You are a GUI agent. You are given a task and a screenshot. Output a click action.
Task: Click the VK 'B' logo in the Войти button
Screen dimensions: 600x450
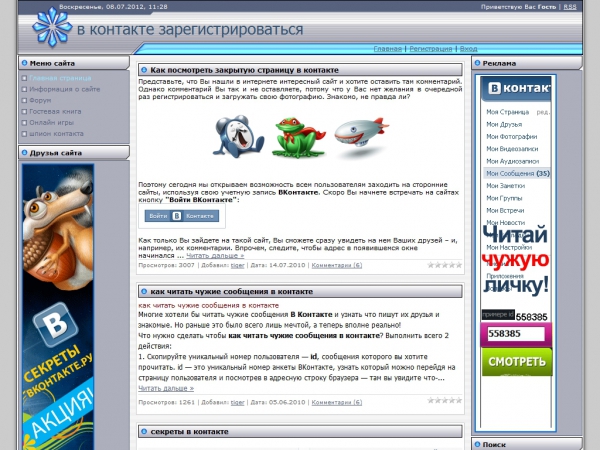pos(176,216)
